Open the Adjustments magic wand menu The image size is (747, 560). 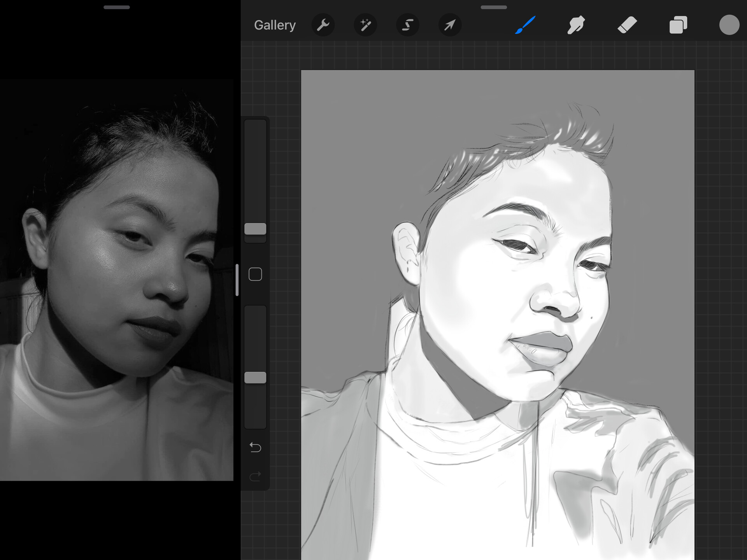click(365, 25)
